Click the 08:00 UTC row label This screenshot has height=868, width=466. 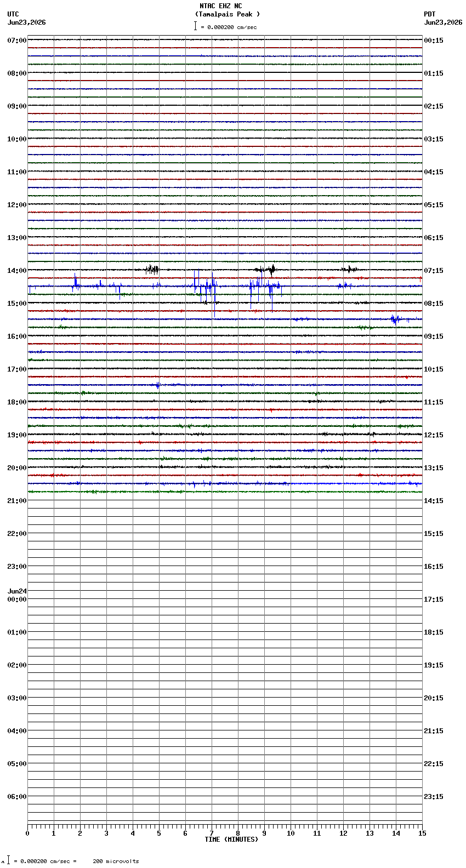point(17,73)
